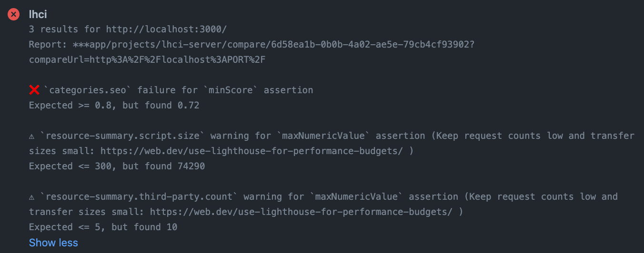Click the "Expected <= 300, but found 74290" line
The height and width of the screenshot is (253, 644).
(x=117, y=166)
